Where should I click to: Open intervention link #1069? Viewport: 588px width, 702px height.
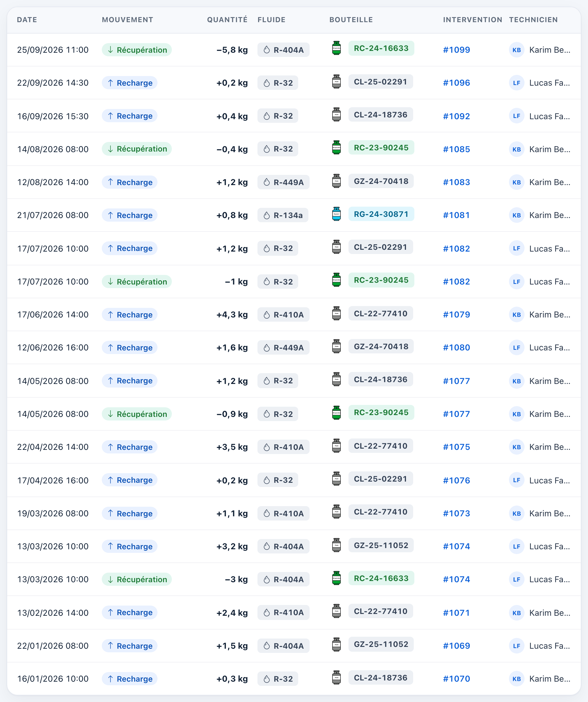[456, 646]
